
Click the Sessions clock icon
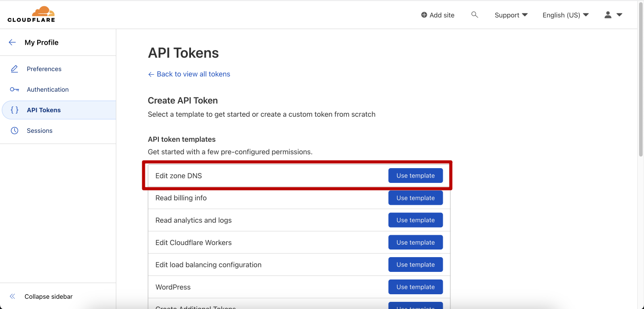tap(14, 131)
